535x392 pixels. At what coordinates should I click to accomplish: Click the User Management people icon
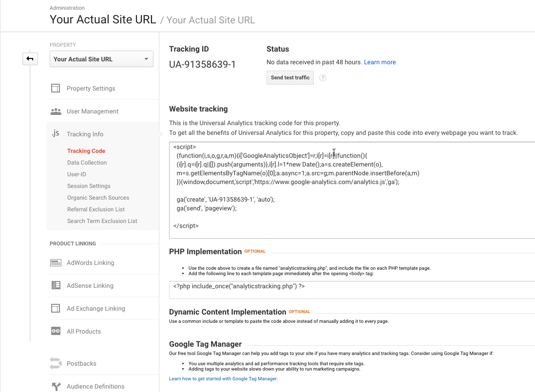pos(56,112)
